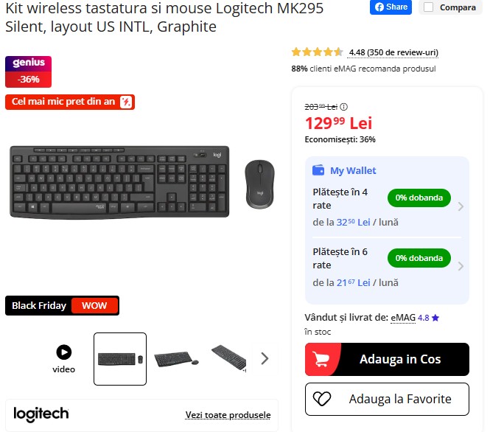504x432 pixels.
Task: Click the Facebook Share button
Action: pyautogui.click(x=391, y=7)
